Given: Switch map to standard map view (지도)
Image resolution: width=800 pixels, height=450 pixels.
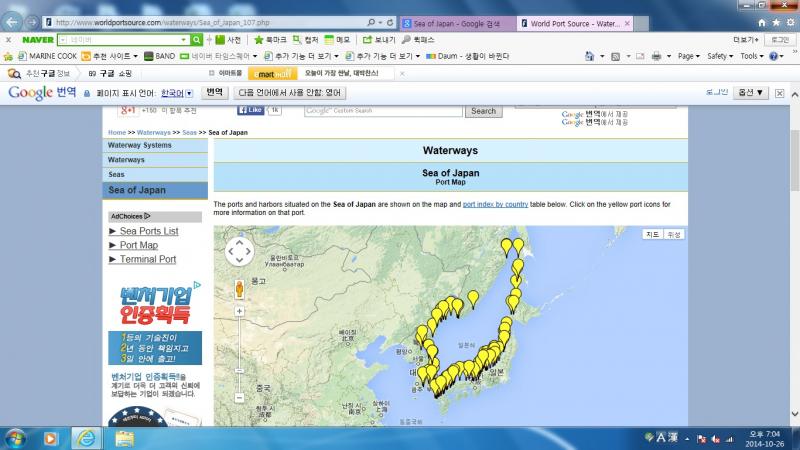Looking at the screenshot, I should point(653,235).
